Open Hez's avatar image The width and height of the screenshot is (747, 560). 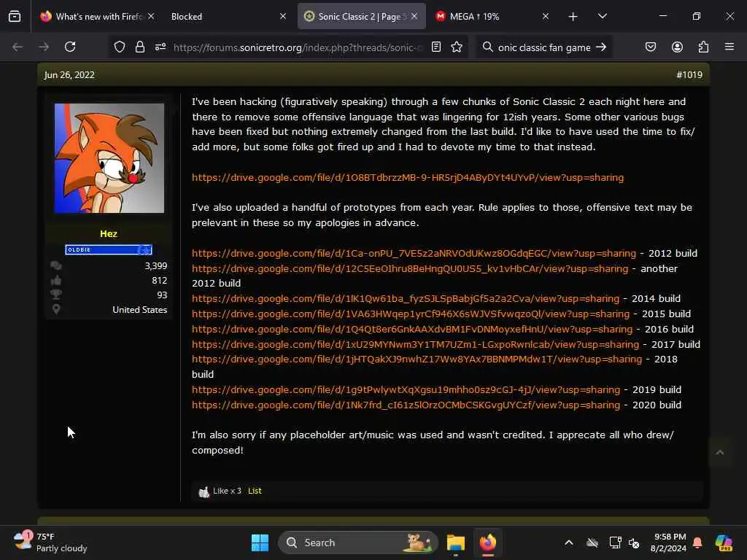point(109,158)
